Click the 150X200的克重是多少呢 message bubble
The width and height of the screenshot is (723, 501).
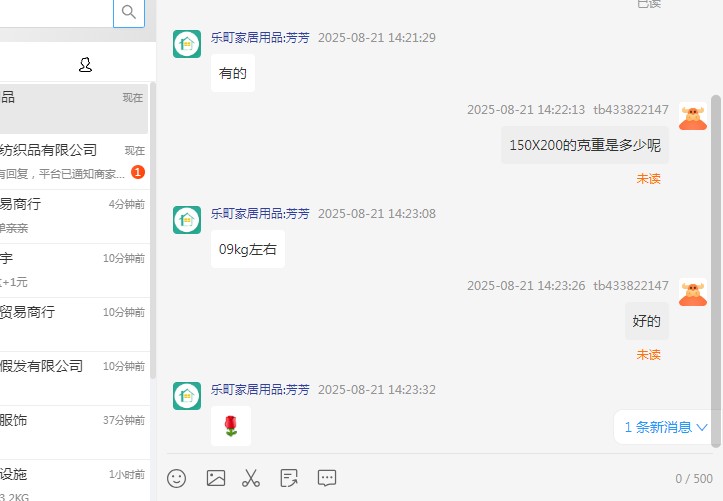point(585,145)
